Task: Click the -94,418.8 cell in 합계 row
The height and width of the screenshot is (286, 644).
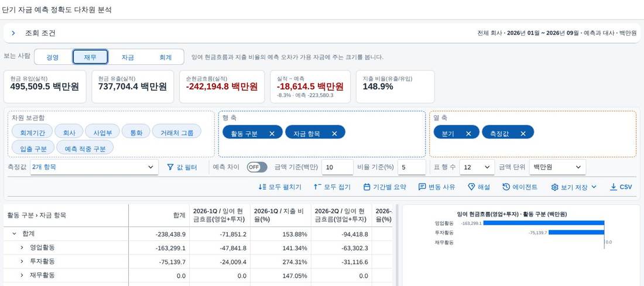Action: click(x=341, y=234)
